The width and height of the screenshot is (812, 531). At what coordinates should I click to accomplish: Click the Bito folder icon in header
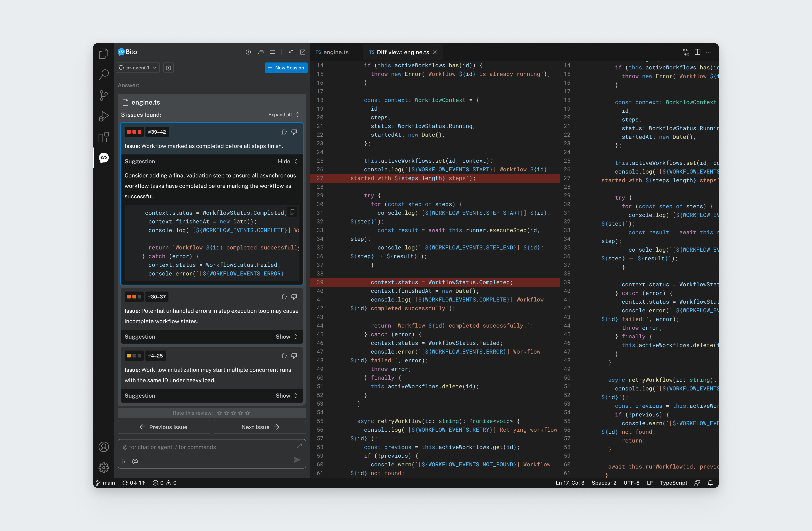[260, 52]
